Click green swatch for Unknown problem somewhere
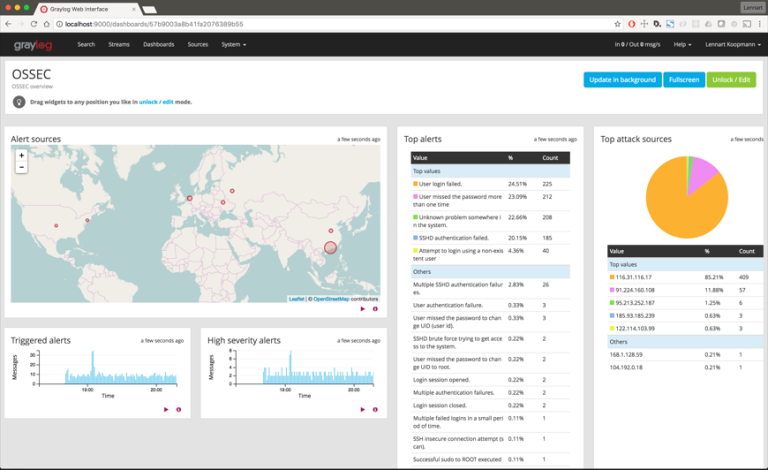 [415, 217]
